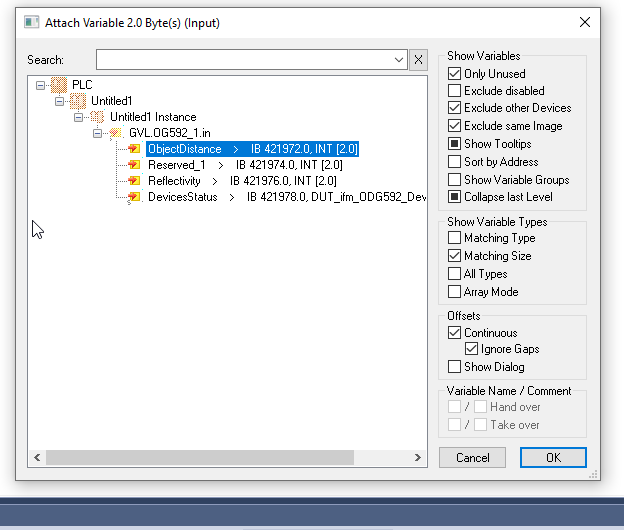This screenshot has height=530, width=624.
Task: Enable the Show Dialog checkbox
Action: coord(454,366)
